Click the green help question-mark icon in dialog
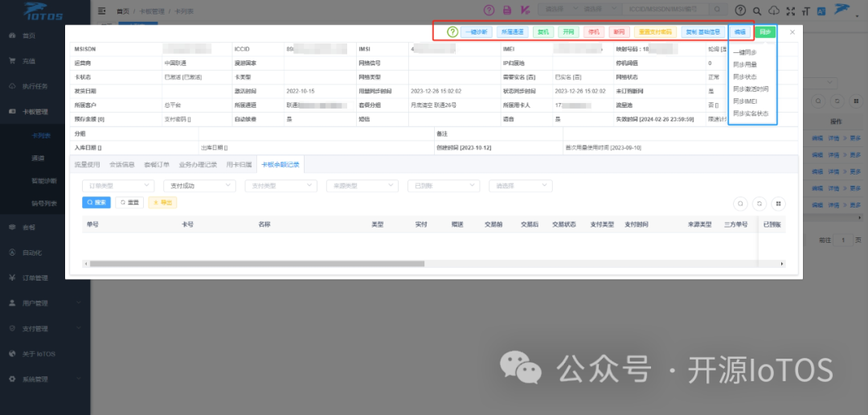Image resolution: width=868 pixels, height=415 pixels. tap(452, 32)
